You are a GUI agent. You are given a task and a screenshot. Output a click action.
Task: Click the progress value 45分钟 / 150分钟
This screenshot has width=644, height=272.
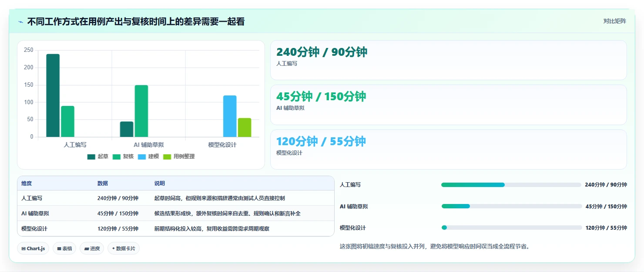(606, 206)
